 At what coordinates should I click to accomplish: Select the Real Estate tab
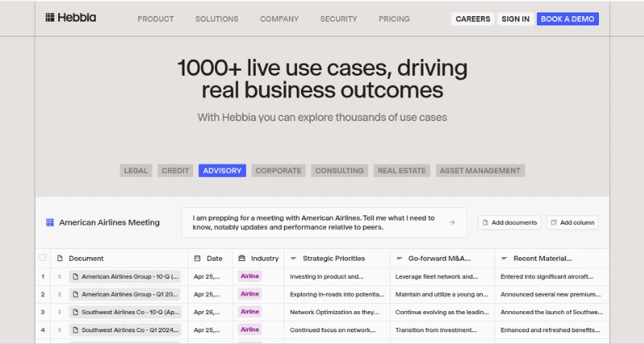402,171
